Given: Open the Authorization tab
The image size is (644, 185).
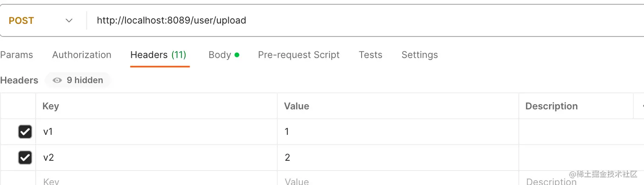Looking at the screenshot, I should [82, 55].
